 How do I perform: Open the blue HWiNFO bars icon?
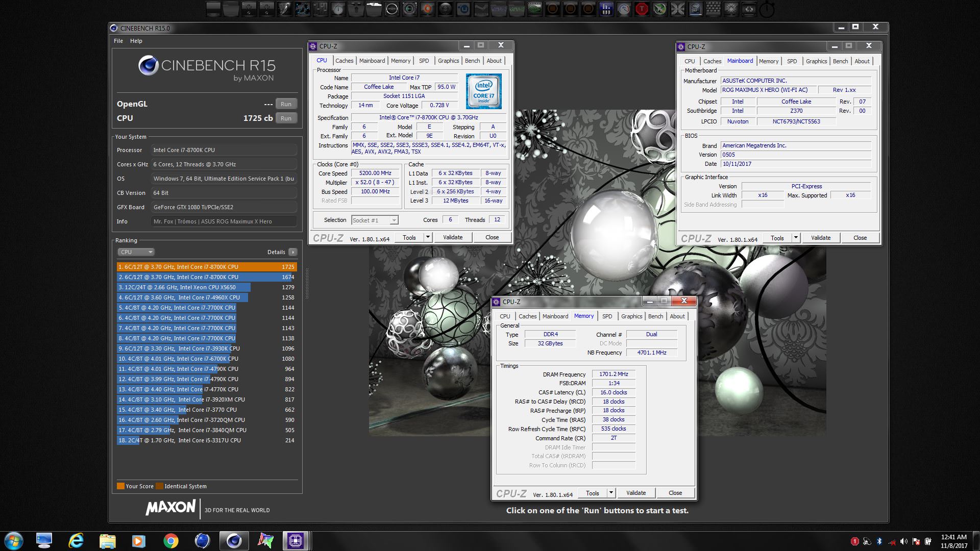coord(606,9)
